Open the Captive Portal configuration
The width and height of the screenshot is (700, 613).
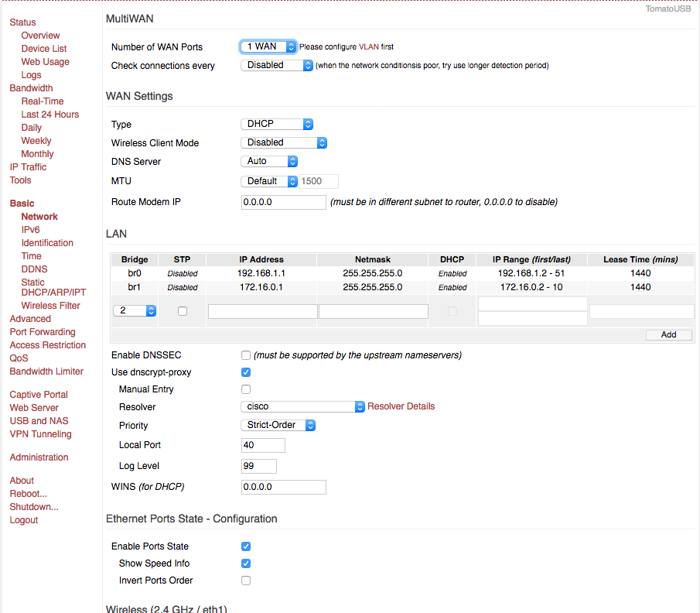click(x=38, y=394)
